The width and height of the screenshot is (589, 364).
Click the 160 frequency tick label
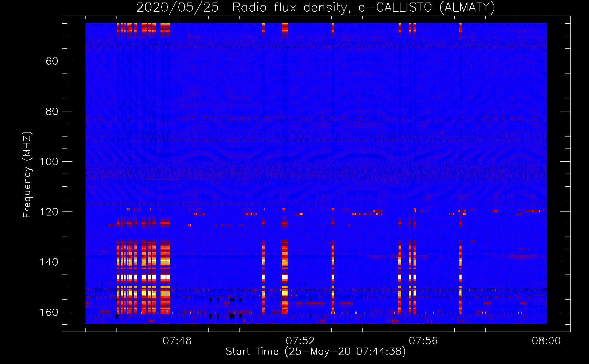tap(49, 312)
